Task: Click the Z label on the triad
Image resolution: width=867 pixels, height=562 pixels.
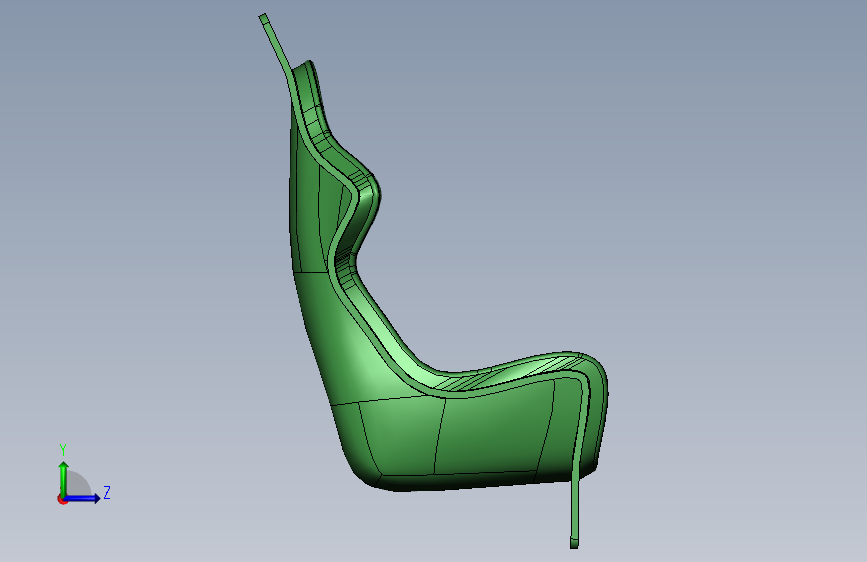Action: click(107, 493)
